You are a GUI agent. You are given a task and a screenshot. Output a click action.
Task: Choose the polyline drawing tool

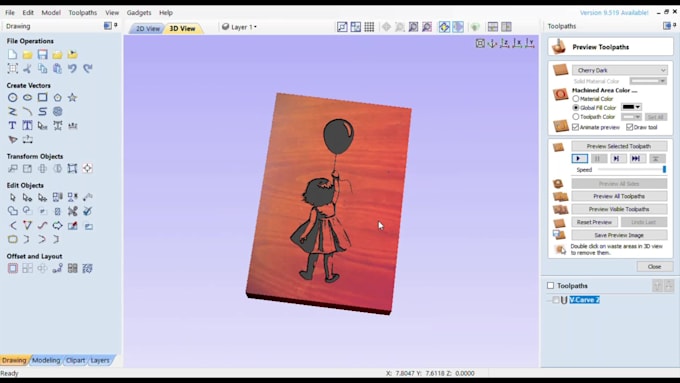(x=13, y=111)
